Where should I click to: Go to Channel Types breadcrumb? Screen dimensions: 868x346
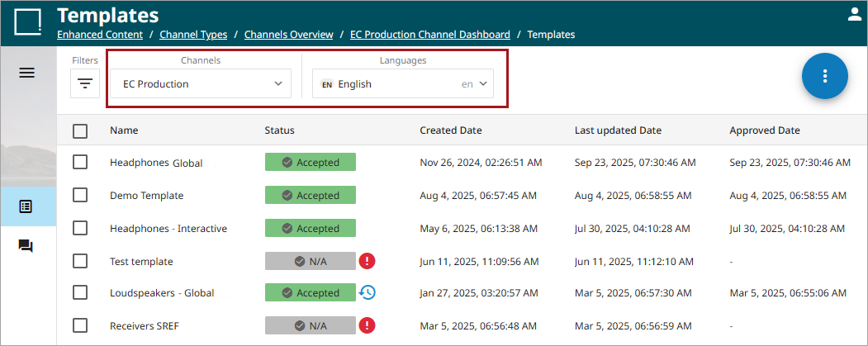193,35
